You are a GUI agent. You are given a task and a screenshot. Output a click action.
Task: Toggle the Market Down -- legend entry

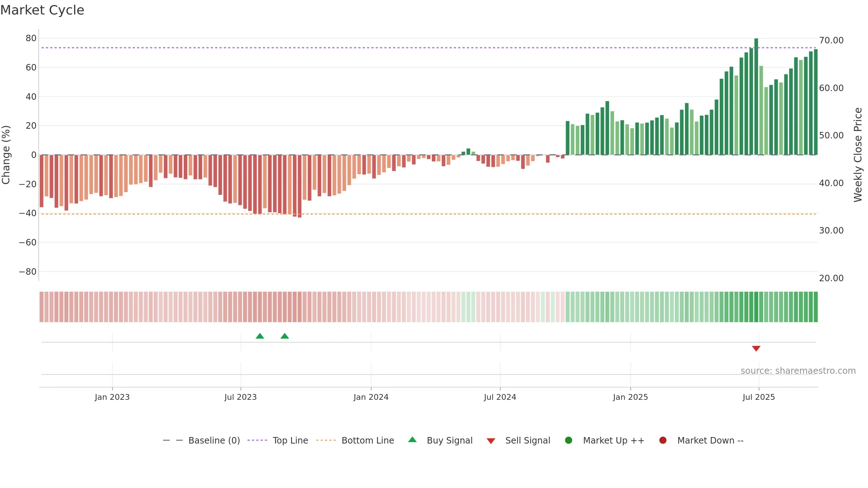click(701, 440)
